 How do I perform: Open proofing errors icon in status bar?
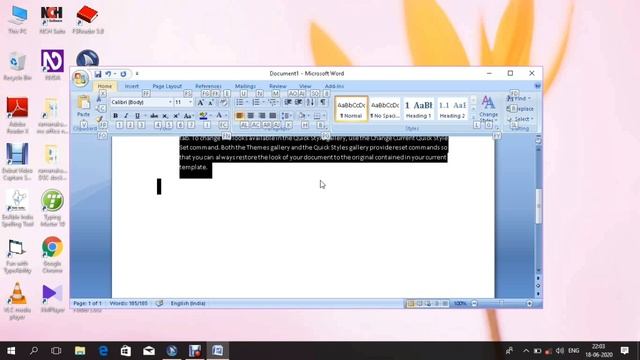coord(160,303)
